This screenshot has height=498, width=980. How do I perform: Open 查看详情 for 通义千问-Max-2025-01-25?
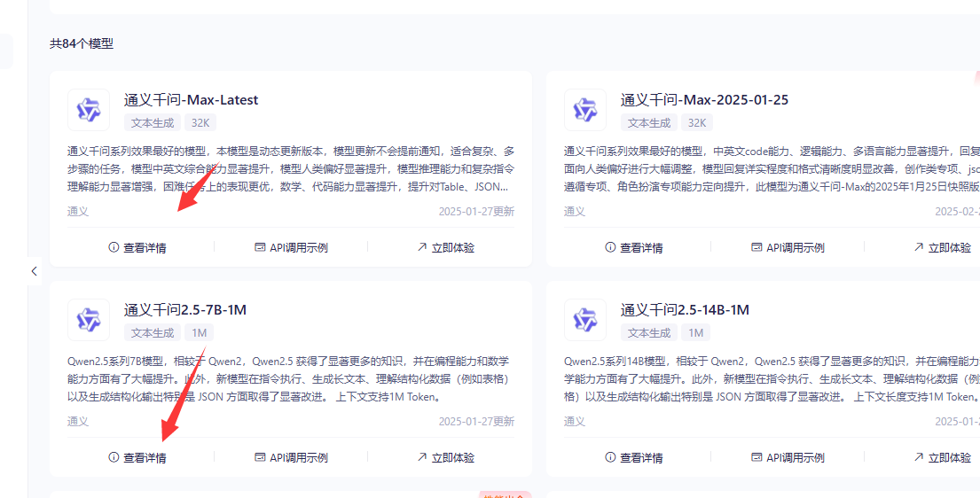pos(634,247)
